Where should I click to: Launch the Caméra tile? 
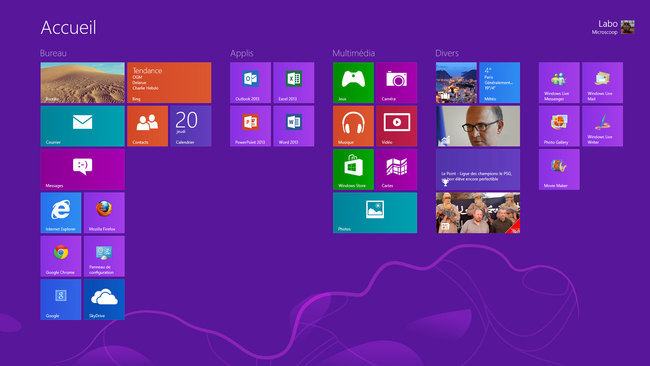(396, 82)
